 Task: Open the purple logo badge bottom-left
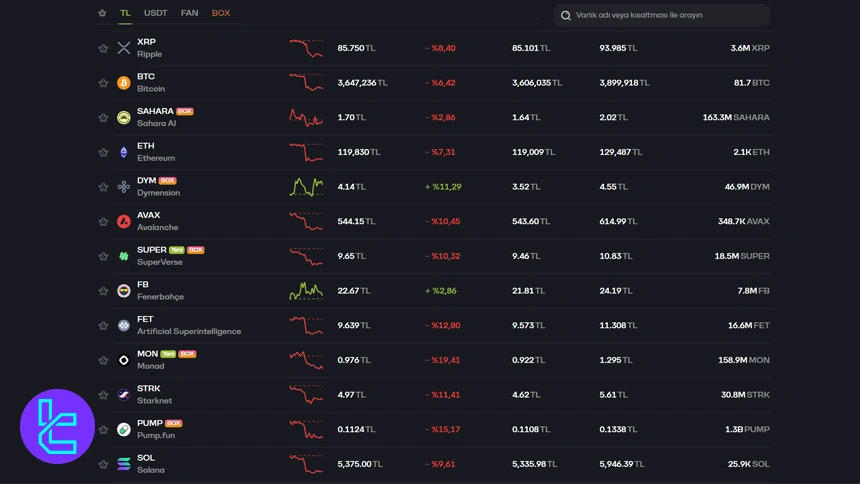[x=57, y=426]
